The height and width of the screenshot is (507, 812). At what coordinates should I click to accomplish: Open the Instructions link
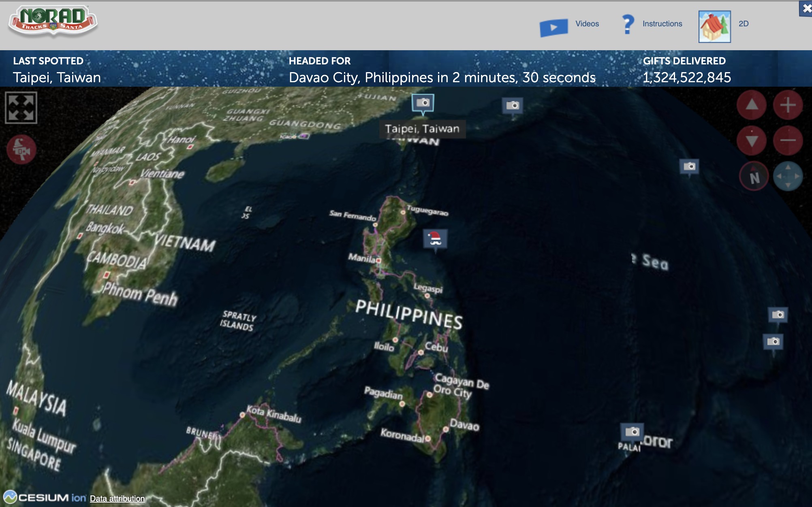662,24
